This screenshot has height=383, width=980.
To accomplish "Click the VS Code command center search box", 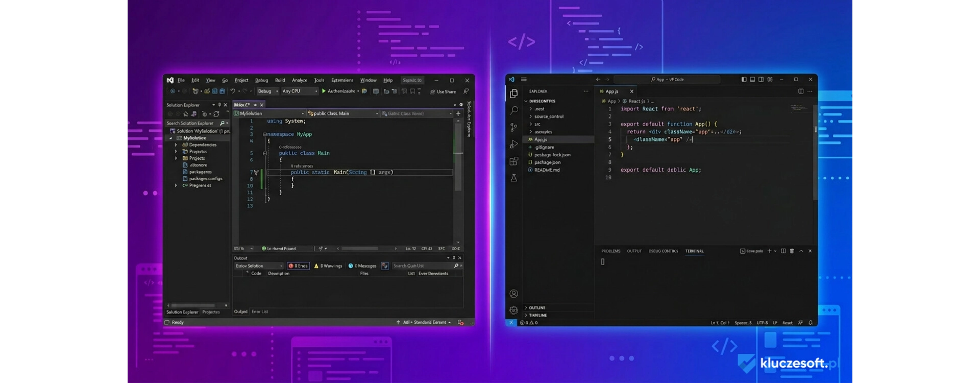I will [x=667, y=79].
